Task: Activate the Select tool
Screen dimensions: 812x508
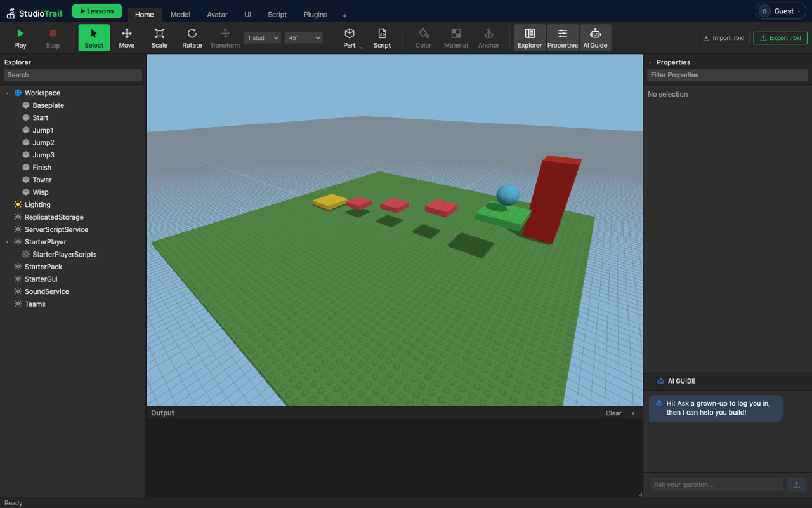Action: (x=94, y=38)
